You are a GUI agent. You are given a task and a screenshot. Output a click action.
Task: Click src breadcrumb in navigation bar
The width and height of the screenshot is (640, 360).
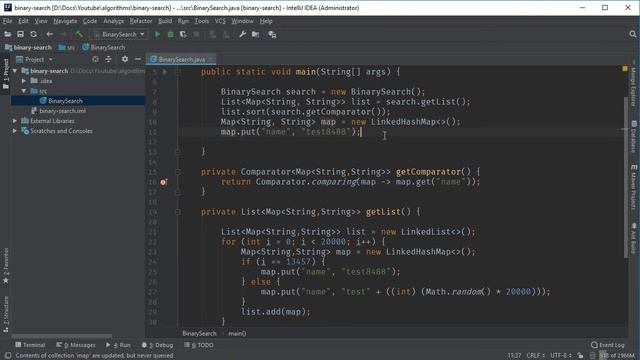point(67,47)
